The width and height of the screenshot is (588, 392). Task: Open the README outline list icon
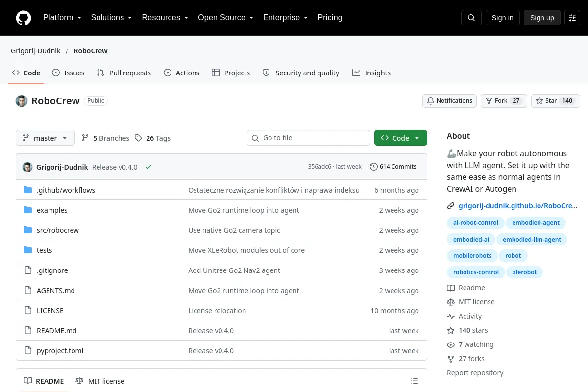(x=415, y=381)
